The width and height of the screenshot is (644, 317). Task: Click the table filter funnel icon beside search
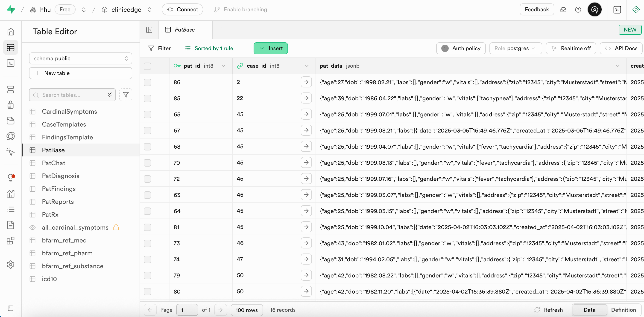126,95
